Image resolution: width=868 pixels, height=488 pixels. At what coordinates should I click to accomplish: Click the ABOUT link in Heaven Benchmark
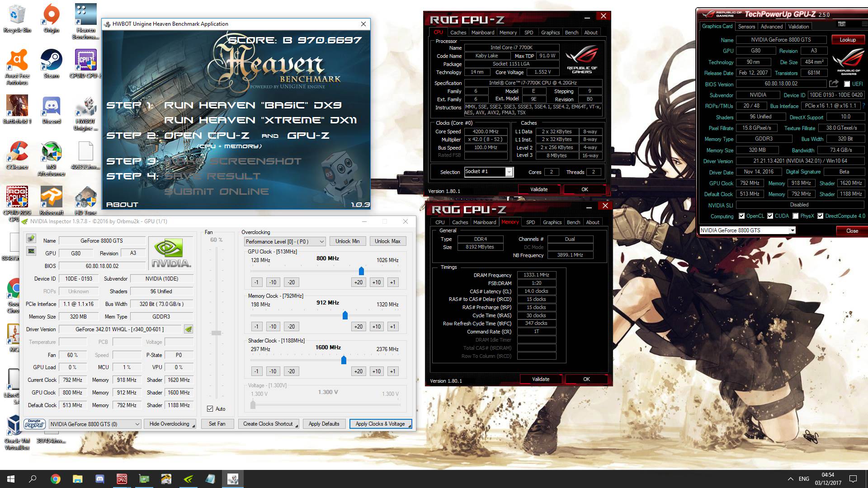coord(122,205)
